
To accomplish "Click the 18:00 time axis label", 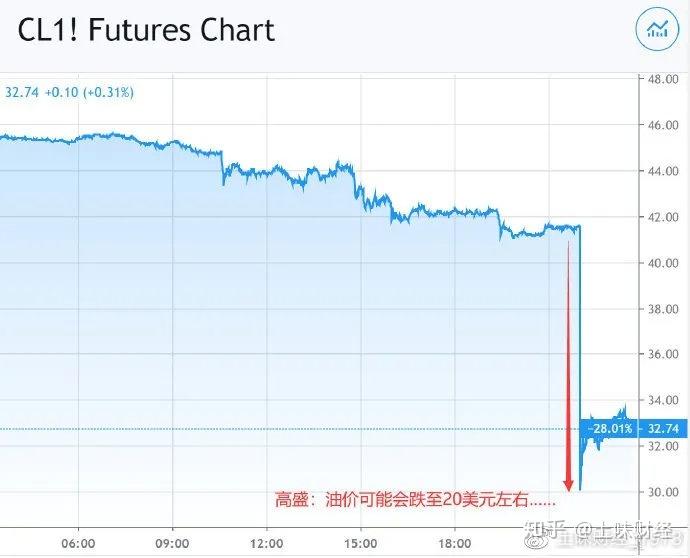I will 453,544.
